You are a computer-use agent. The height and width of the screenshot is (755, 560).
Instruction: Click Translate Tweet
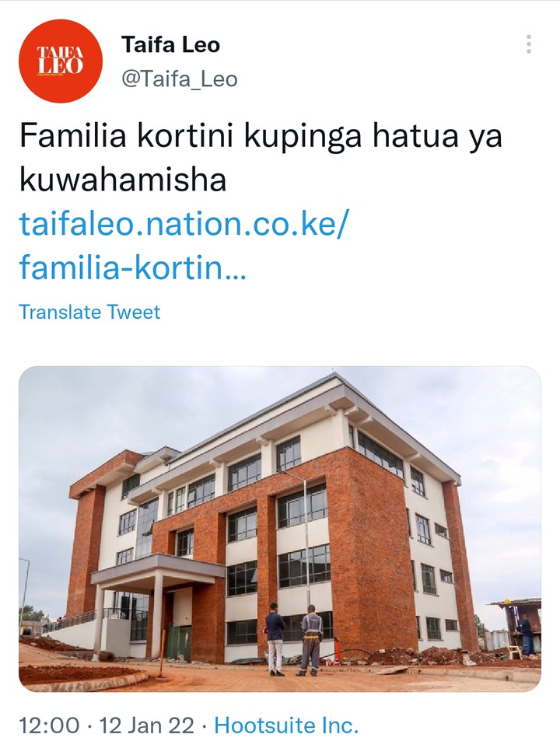click(x=89, y=312)
